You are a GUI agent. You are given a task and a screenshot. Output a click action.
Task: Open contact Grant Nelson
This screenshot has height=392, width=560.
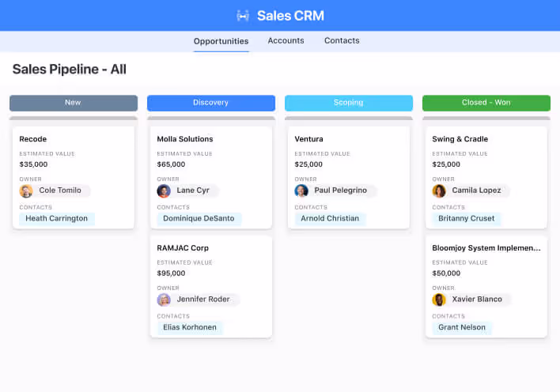(x=462, y=327)
